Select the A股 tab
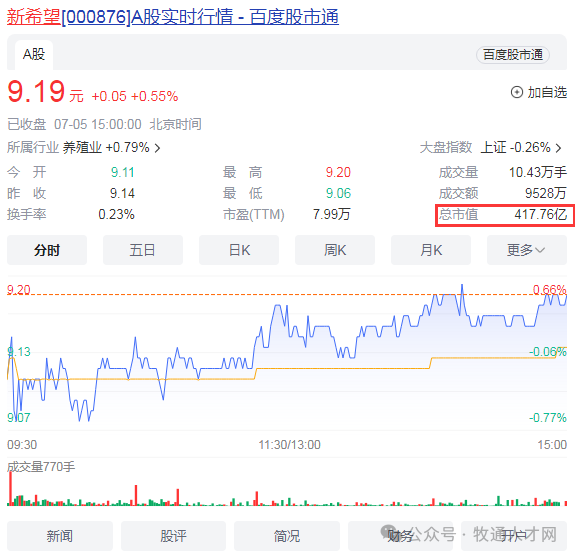The height and width of the screenshot is (557, 575). (34, 55)
